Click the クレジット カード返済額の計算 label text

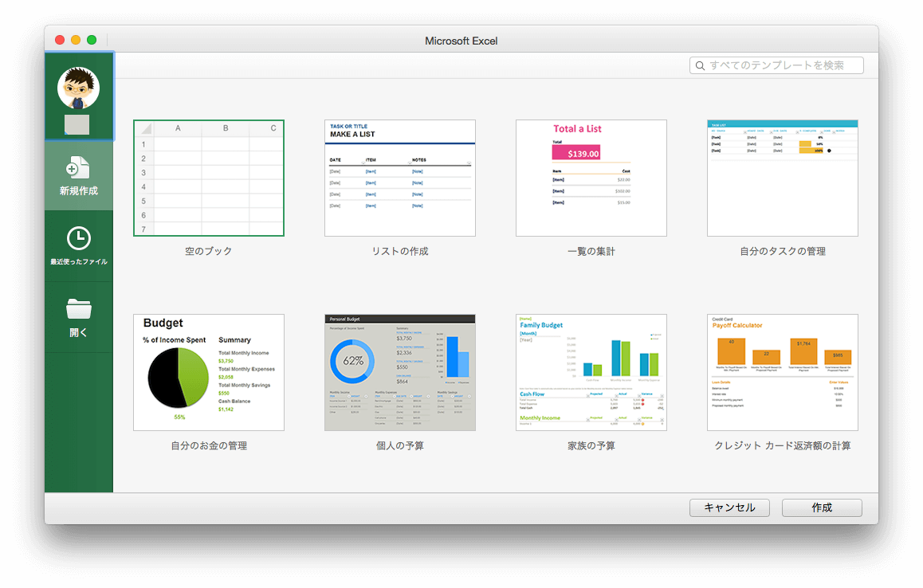coord(782,445)
